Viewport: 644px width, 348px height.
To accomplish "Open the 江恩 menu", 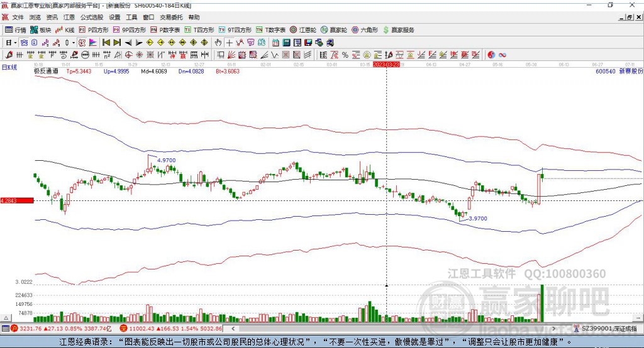I will tap(69, 17).
